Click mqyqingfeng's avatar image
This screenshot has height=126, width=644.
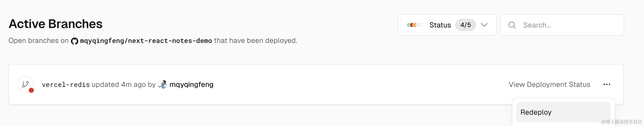(x=163, y=84)
